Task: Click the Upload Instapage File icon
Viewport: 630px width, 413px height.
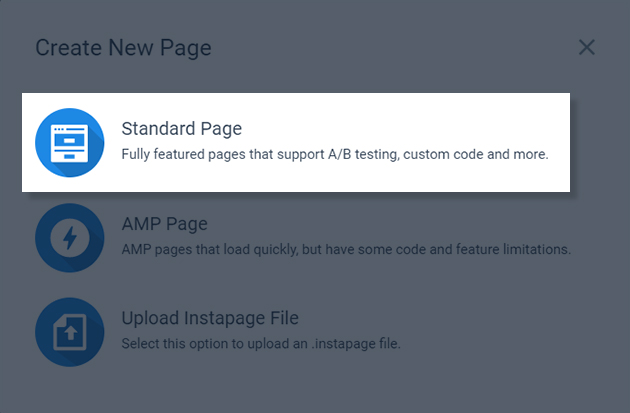Action: point(70,332)
